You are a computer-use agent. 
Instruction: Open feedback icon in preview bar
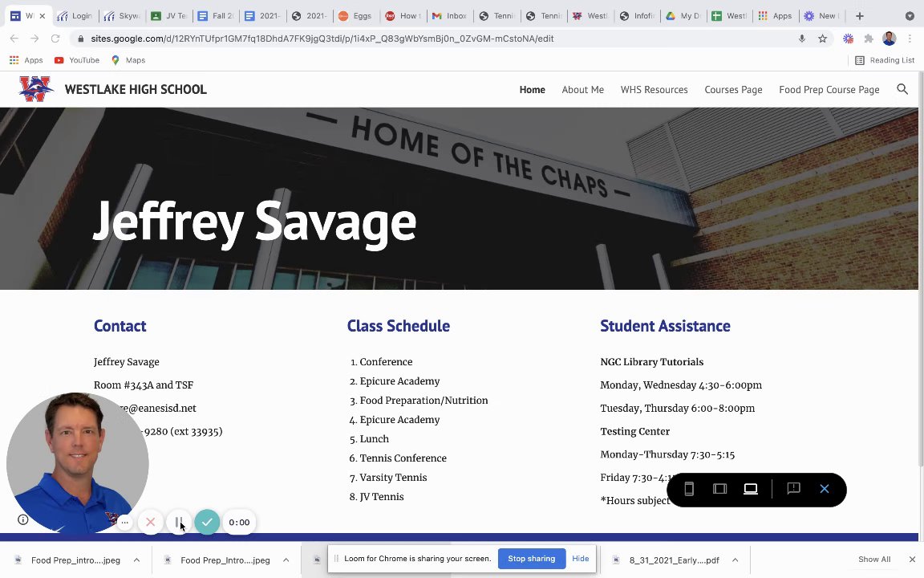(x=794, y=489)
